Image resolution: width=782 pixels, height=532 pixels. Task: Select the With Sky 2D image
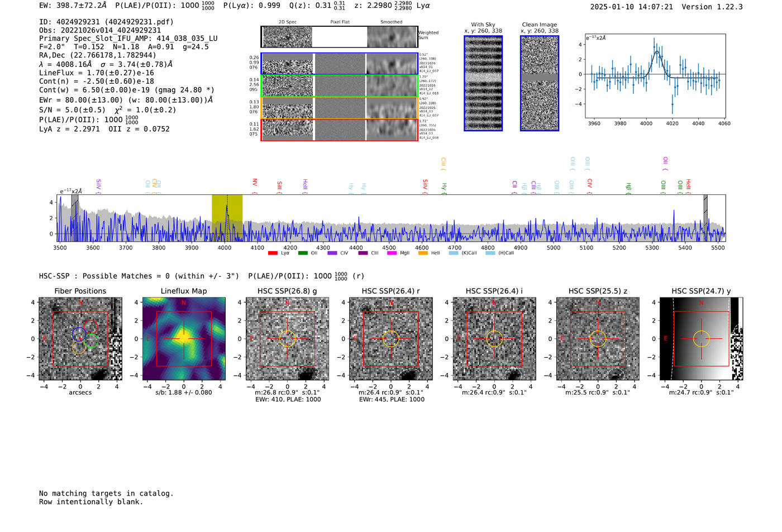(483, 83)
